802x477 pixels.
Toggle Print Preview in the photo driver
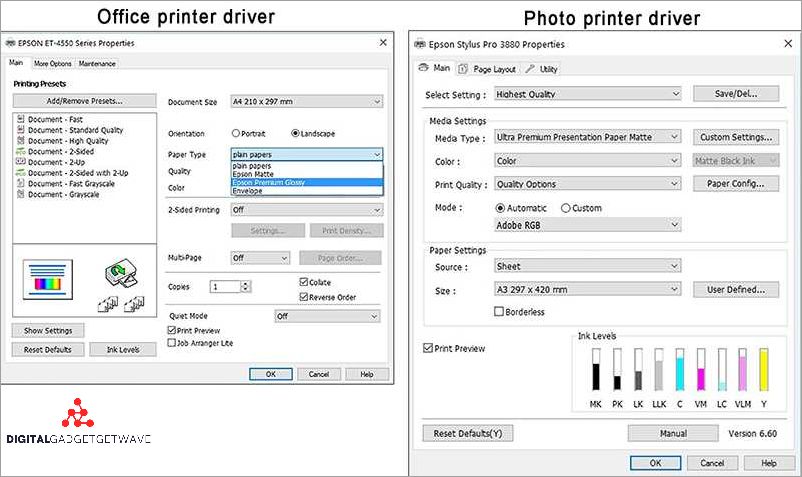(x=428, y=348)
